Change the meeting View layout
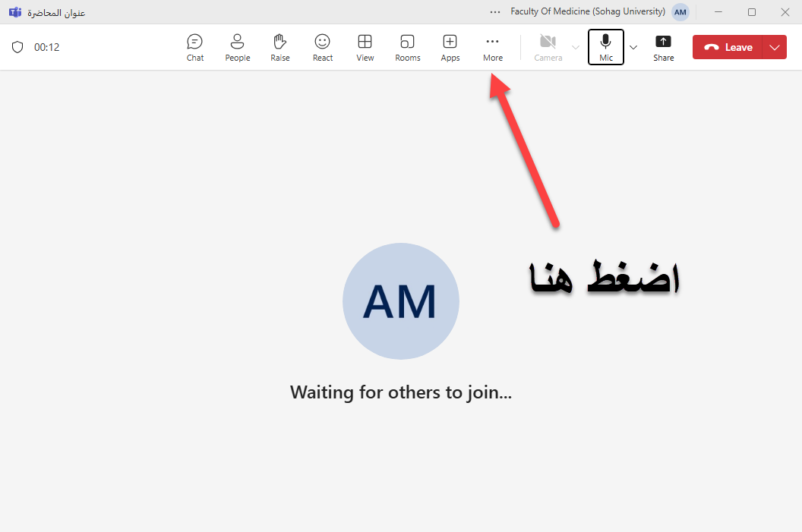The width and height of the screenshot is (802, 532). tap(365, 47)
